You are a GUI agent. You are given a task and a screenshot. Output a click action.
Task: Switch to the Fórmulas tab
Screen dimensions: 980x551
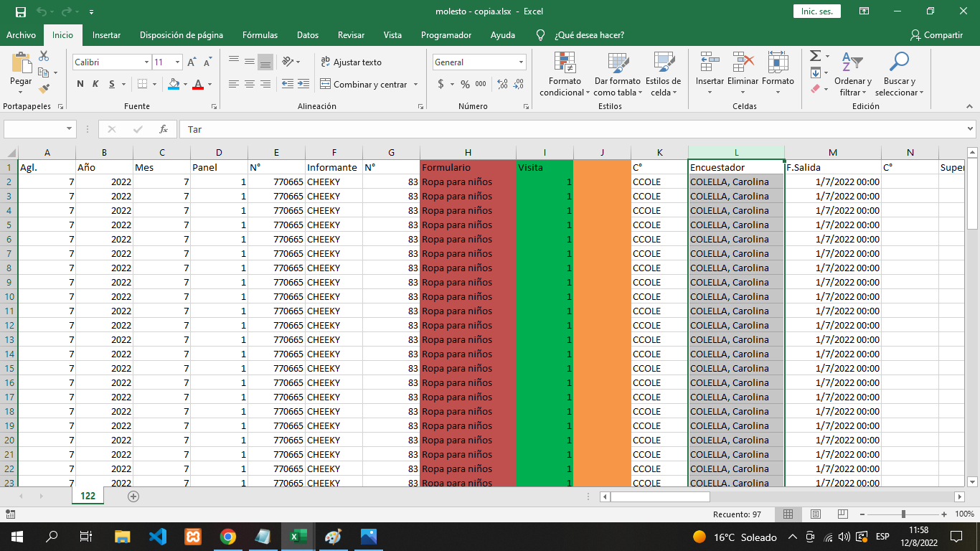pyautogui.click(x=260, y=35)
